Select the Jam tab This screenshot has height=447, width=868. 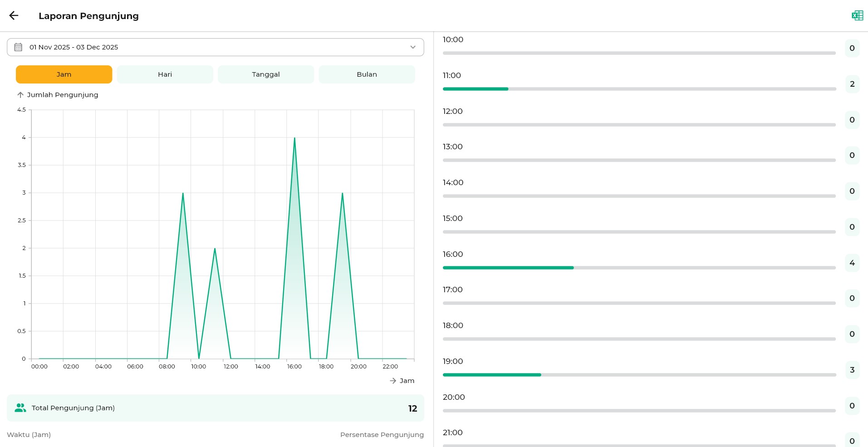[64, 74]
